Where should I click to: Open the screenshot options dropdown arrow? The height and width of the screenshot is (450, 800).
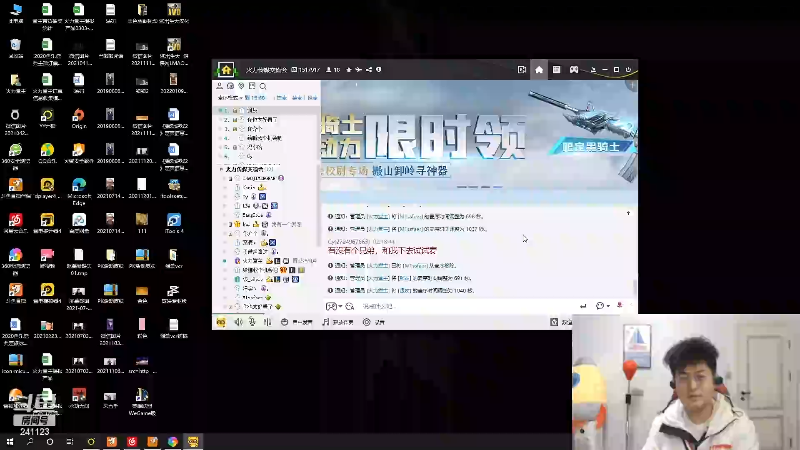point(340,306)
